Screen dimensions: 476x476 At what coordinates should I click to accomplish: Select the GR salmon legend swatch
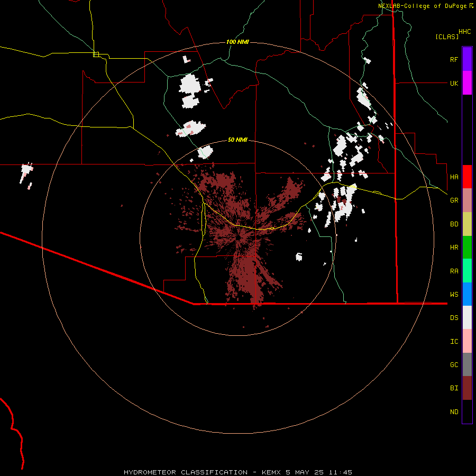[467, 200]
